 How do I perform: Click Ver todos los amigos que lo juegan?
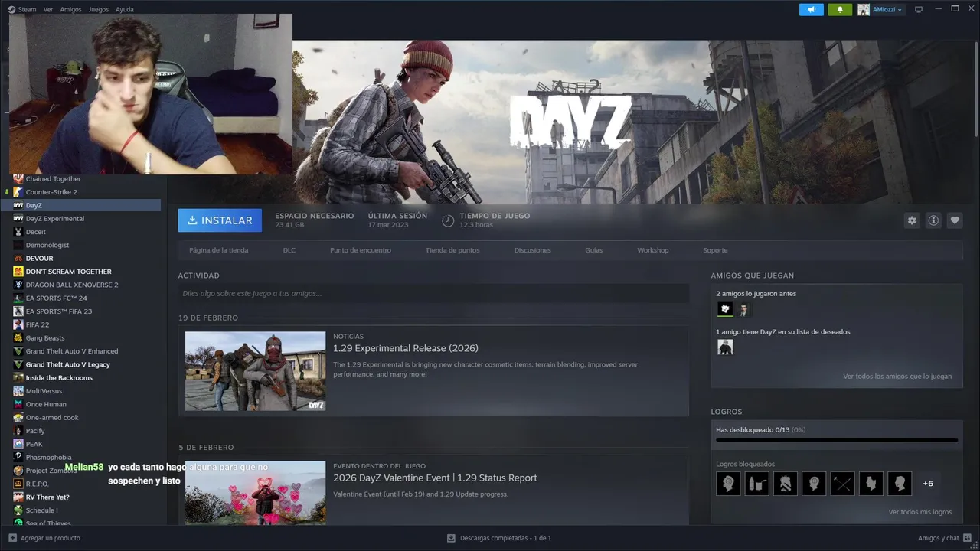coord(897,377)
